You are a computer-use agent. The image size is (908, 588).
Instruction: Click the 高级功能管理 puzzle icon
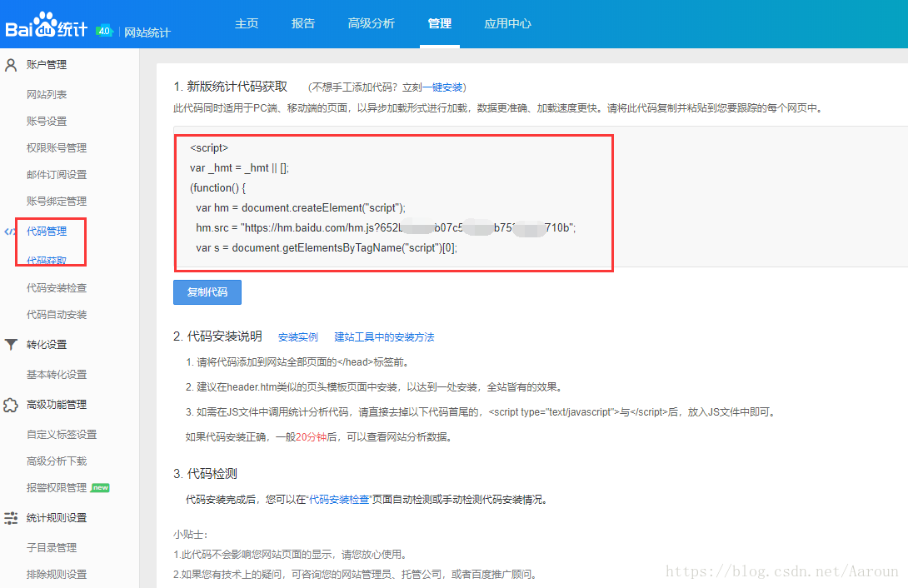(x=11, y=405)
